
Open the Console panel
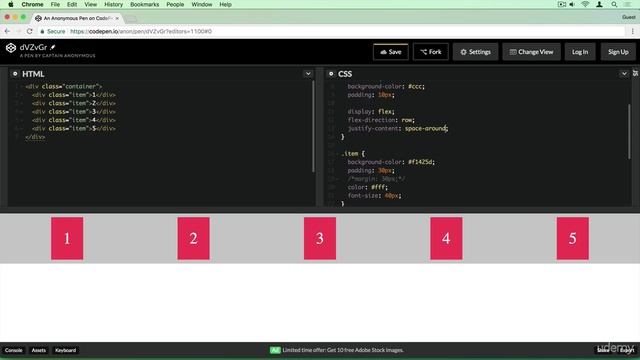[x=13, y=350]
